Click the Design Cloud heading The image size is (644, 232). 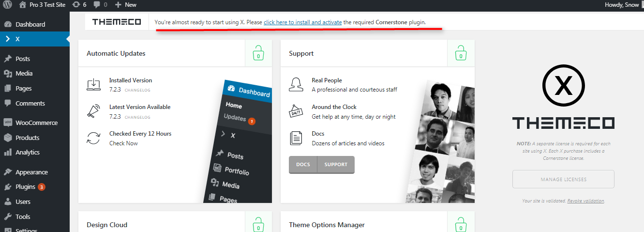click(x=107, y=225)
